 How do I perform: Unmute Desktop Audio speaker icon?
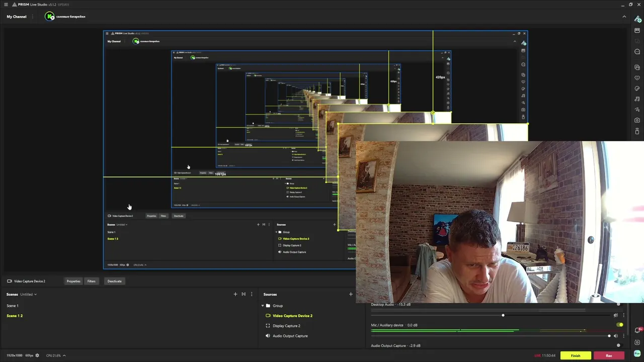pos(615,315)
